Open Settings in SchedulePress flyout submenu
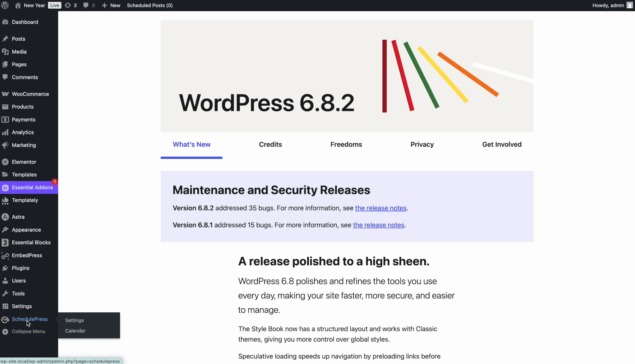635x364 pixels. coord(75,320)
